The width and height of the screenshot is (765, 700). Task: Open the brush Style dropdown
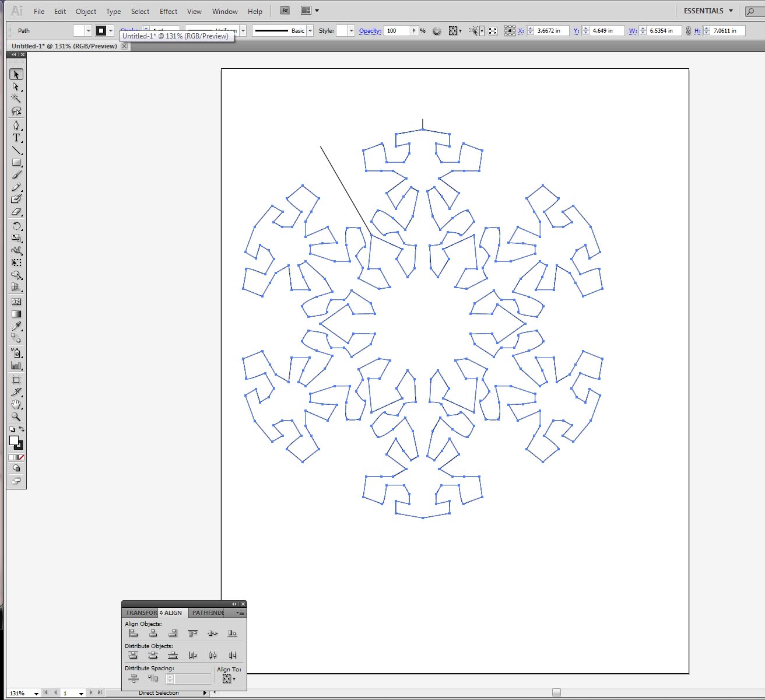(310, 30)
